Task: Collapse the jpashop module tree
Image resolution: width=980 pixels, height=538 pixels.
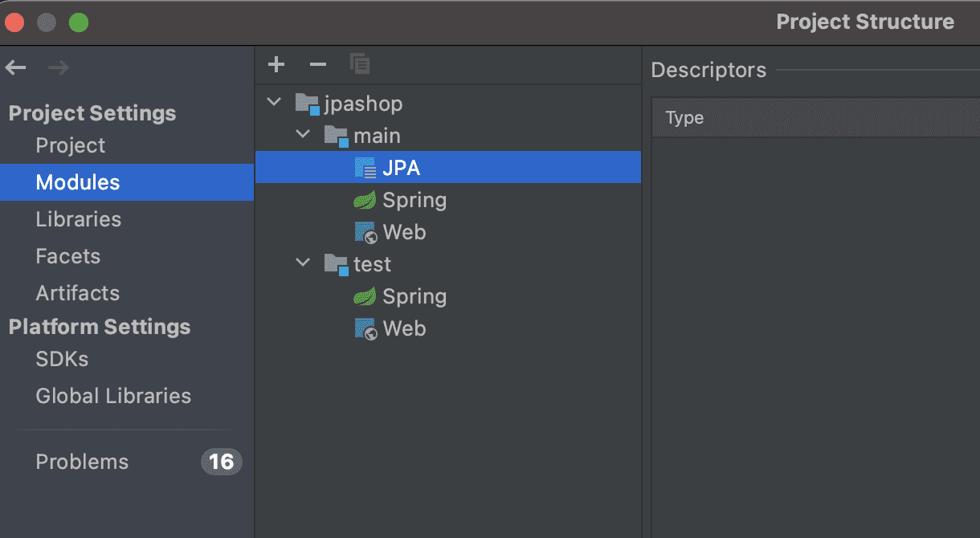Action: coord(275,103)
